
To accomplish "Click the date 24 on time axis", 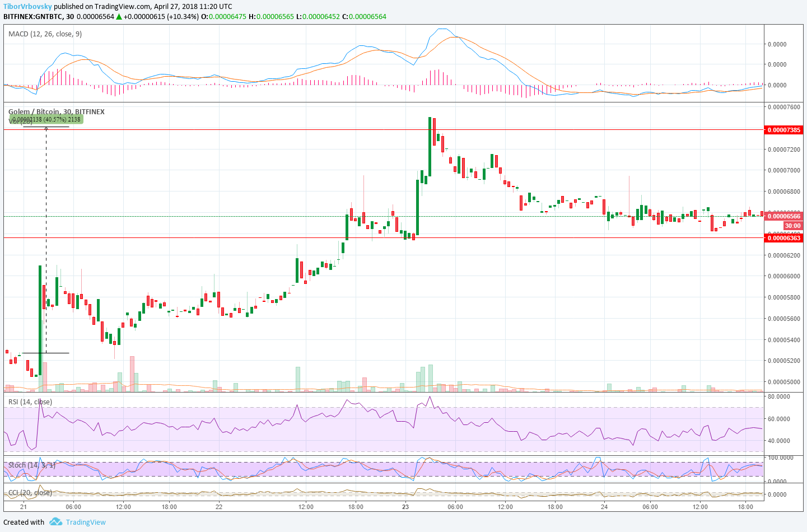I will 604,507.
